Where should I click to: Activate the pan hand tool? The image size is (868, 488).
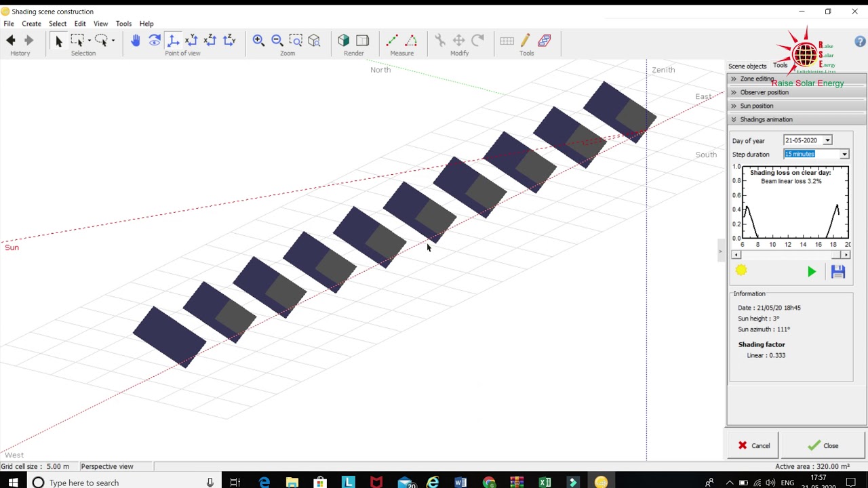click(135, 41)
